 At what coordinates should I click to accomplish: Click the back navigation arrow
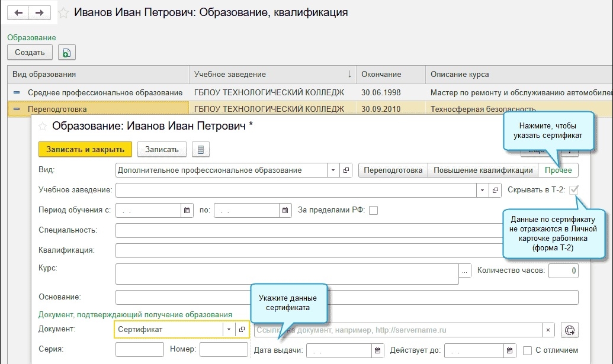point(18,12)
